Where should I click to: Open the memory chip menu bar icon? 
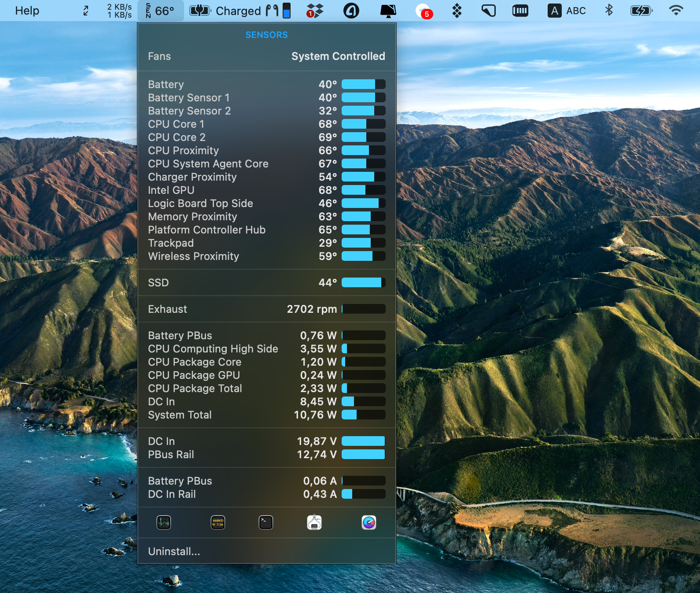(520, 11)
